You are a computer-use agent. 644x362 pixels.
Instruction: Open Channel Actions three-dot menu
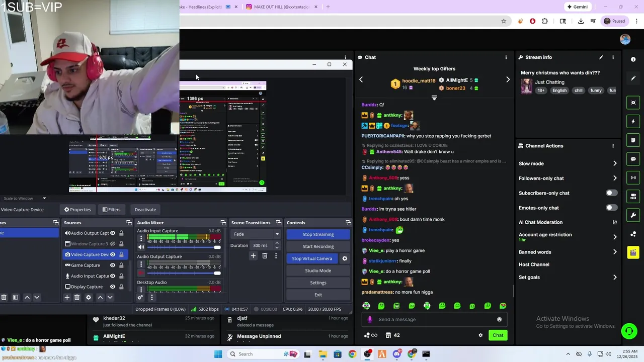coord(613,146)
